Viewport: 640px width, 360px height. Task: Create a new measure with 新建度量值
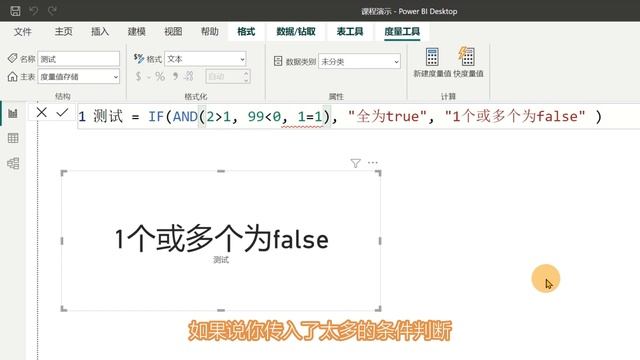[x=432, y=62]
